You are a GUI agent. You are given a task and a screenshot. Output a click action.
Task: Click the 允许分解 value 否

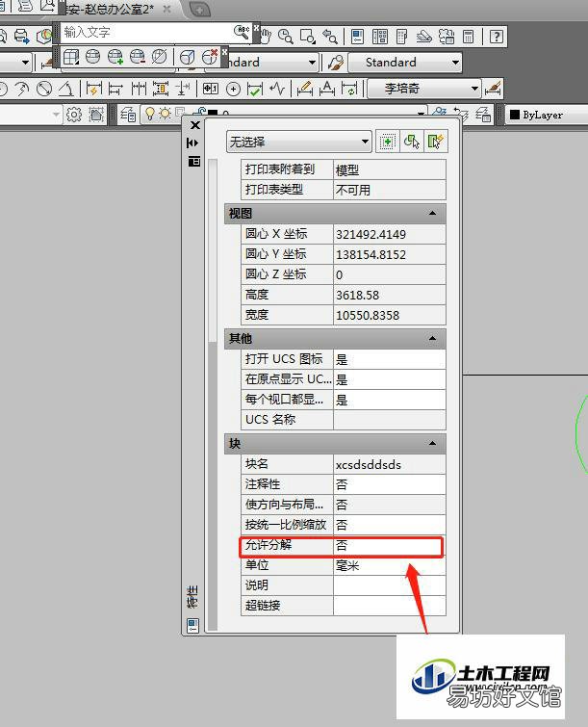point(389,546)
